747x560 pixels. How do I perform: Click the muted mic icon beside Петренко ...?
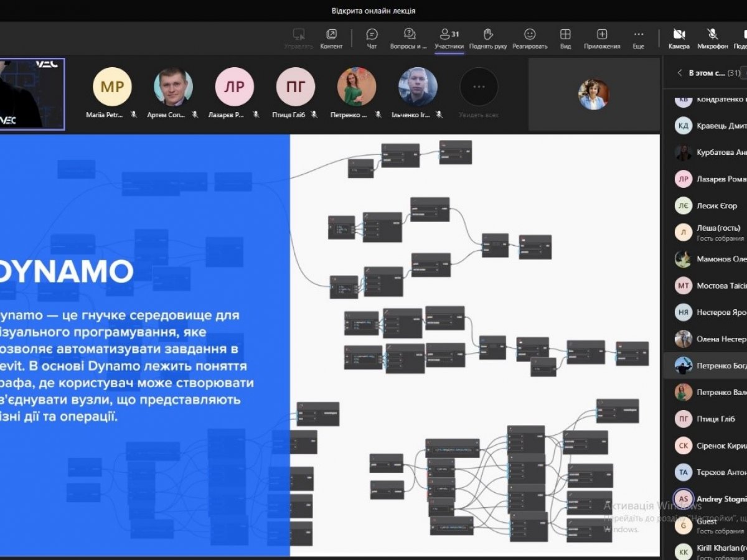[x=378, y=115]
